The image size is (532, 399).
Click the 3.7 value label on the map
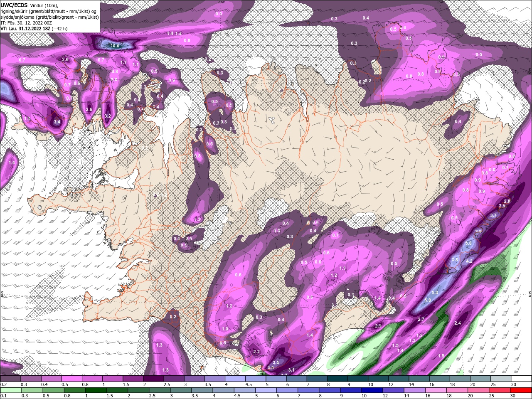493,216
